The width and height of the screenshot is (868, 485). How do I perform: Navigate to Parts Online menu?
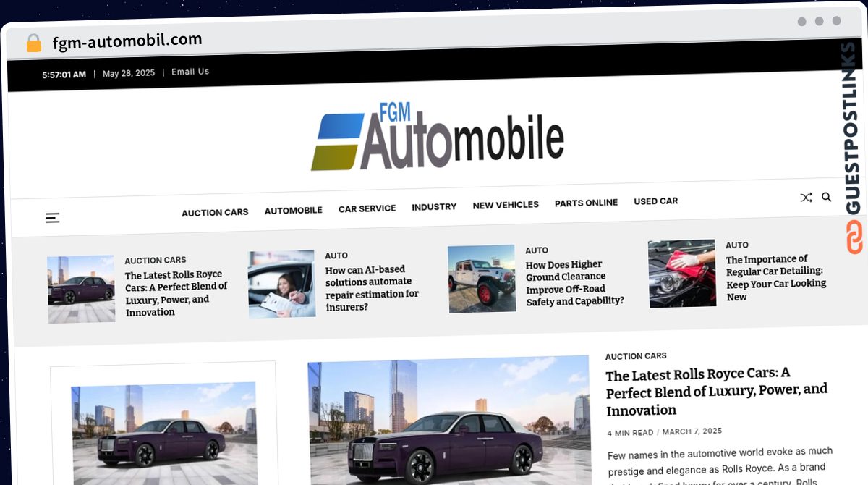pyautogui.click(x=586, y=203)
